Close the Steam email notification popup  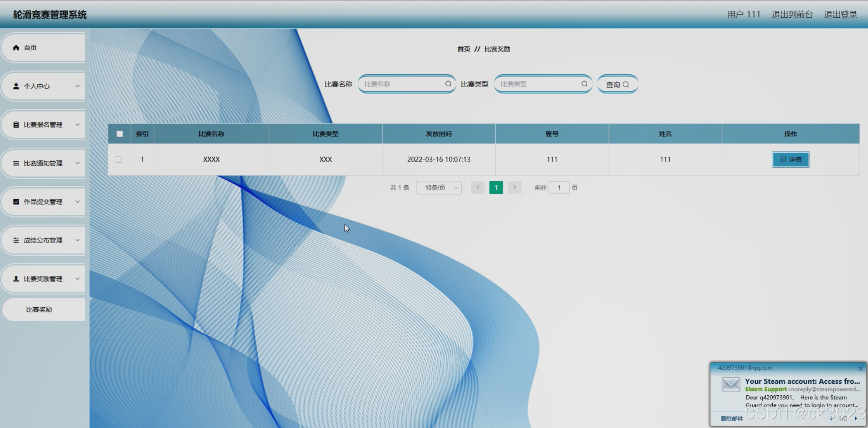pos(860,368)
